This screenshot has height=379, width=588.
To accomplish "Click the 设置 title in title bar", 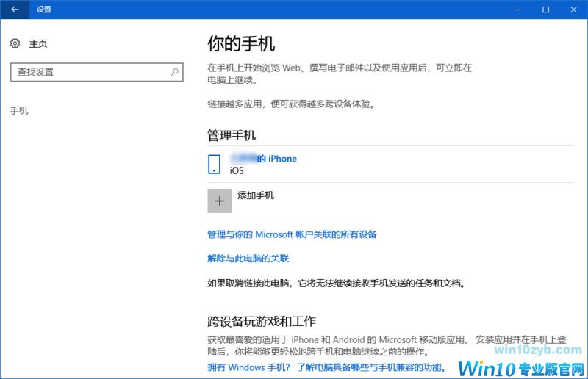I will coord(44,10).
